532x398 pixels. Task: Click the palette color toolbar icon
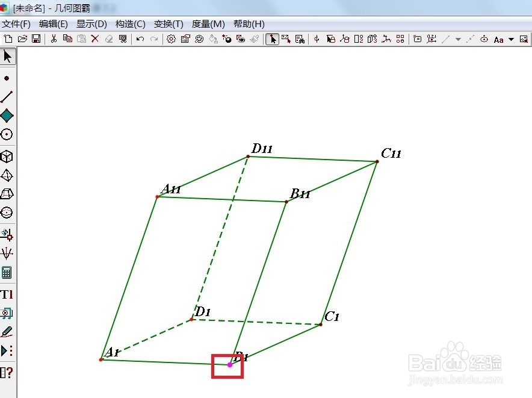point(199,39)
